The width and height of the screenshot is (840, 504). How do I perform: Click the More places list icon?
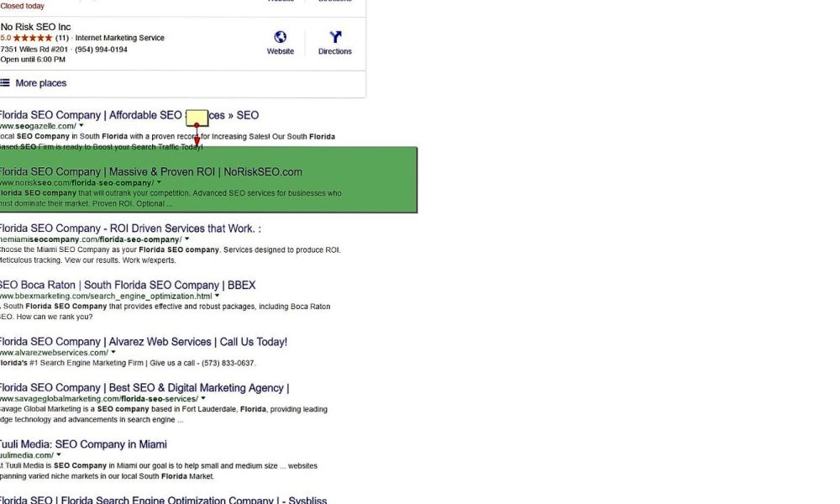[x=5, y=83]
